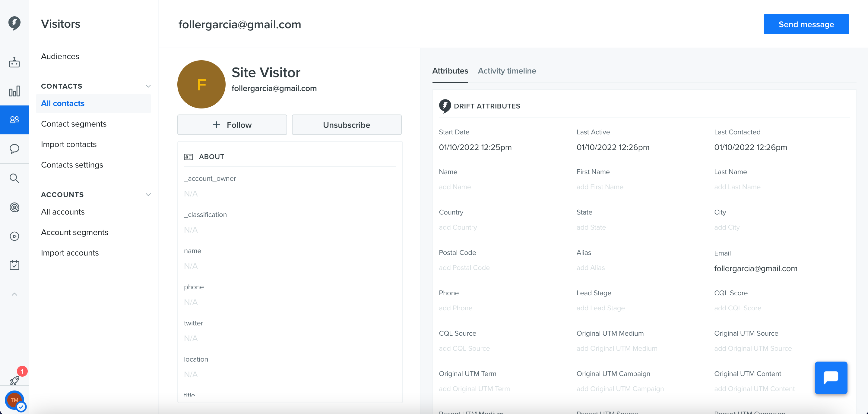Image resolution: width=868 pixels, height=414 pixels.
Task: Open Contacts settings
Action: [x=72, y=165]
